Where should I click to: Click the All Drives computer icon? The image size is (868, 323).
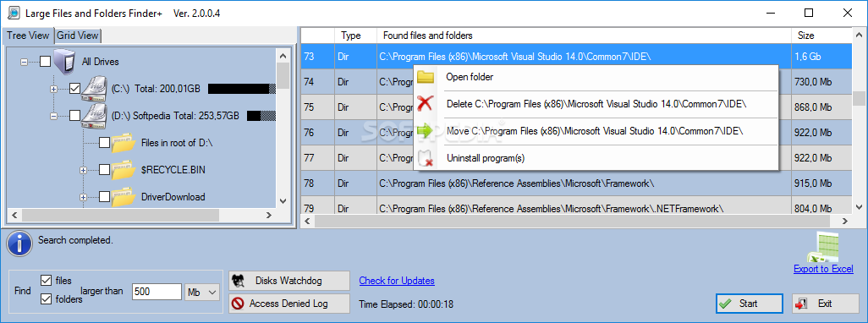tap(65, 62)
